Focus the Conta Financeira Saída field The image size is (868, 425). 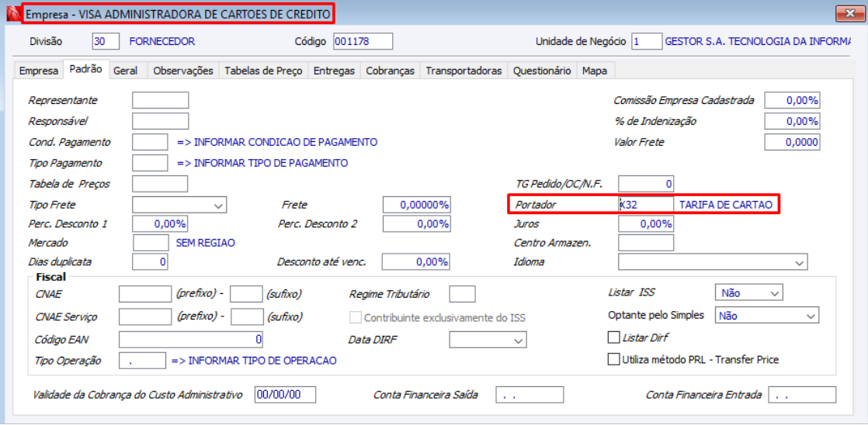point(529,395)
